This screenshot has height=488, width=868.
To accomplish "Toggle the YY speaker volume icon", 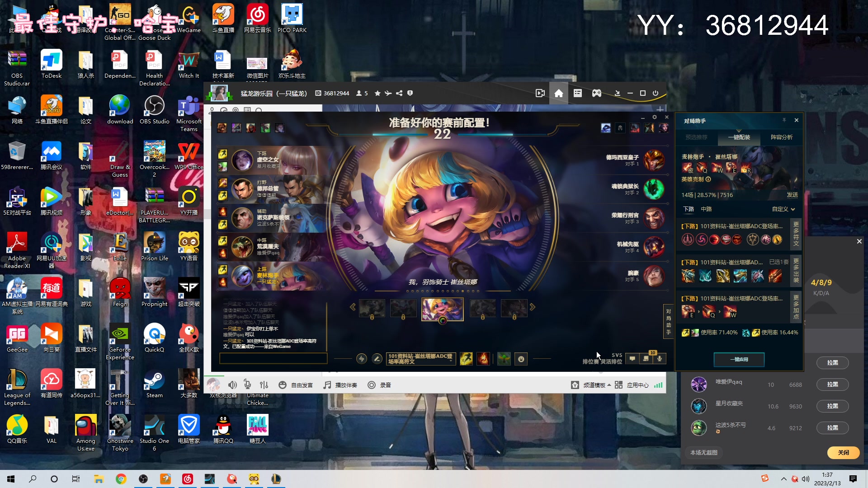I will [x=232, y=385].
